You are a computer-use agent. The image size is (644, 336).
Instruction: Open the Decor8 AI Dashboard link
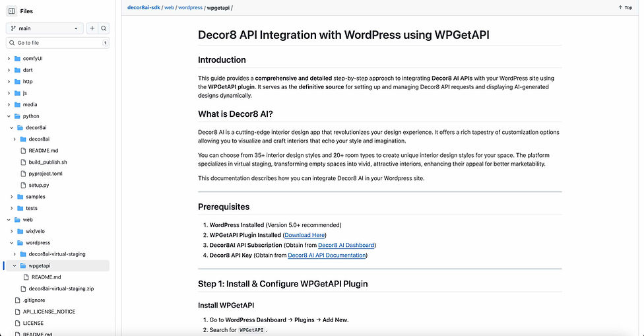tap(346, 245)
